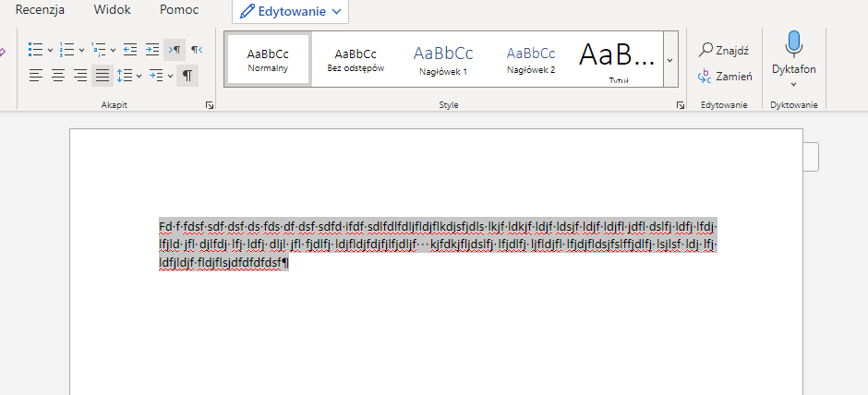Screen dimensions: 868x395
Task: Apply the Nagłówek 2 style
Action: pyautogui.click(x=531, y=60)
